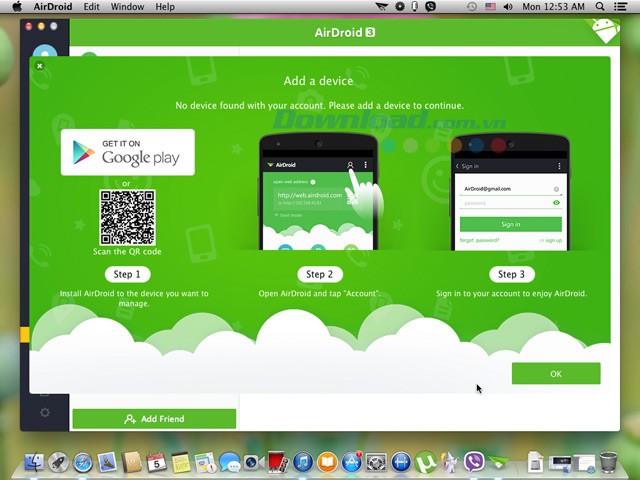Close the Add a device dialog

point(40,66)
